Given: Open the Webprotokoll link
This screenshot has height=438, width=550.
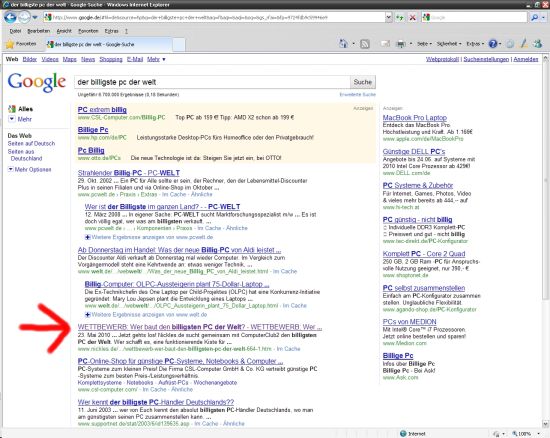Looking at the screenshot, I should coord(442,59).
